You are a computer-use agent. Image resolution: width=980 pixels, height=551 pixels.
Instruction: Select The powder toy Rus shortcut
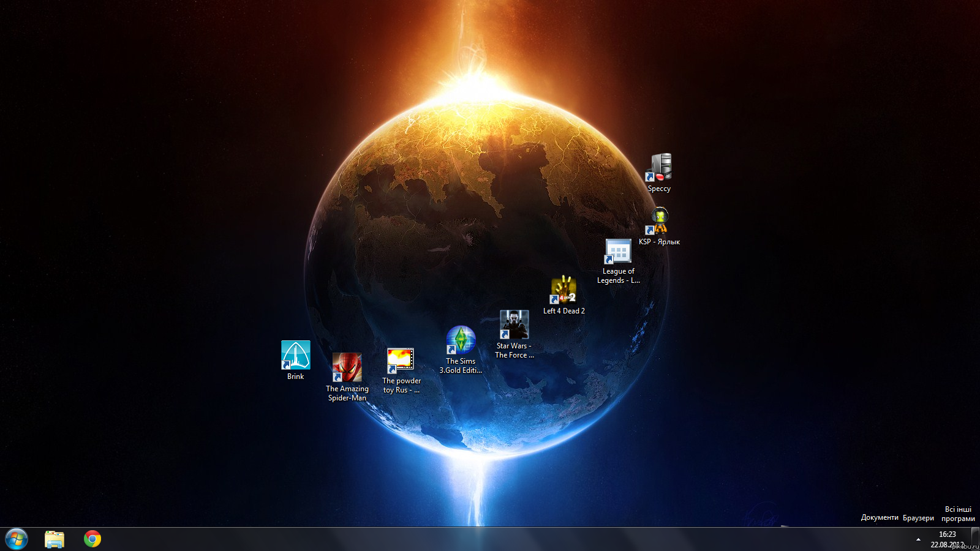coord(401,360)
